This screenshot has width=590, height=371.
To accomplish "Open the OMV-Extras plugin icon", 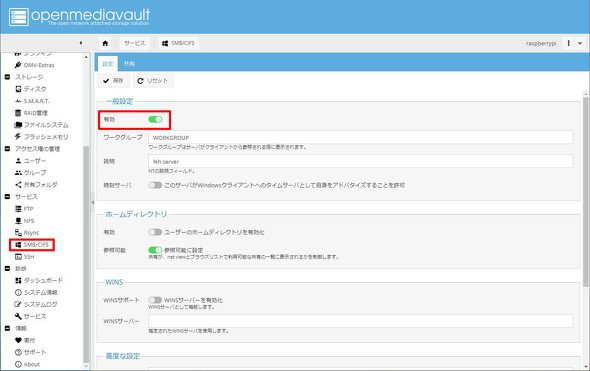I will coord(18,65).
